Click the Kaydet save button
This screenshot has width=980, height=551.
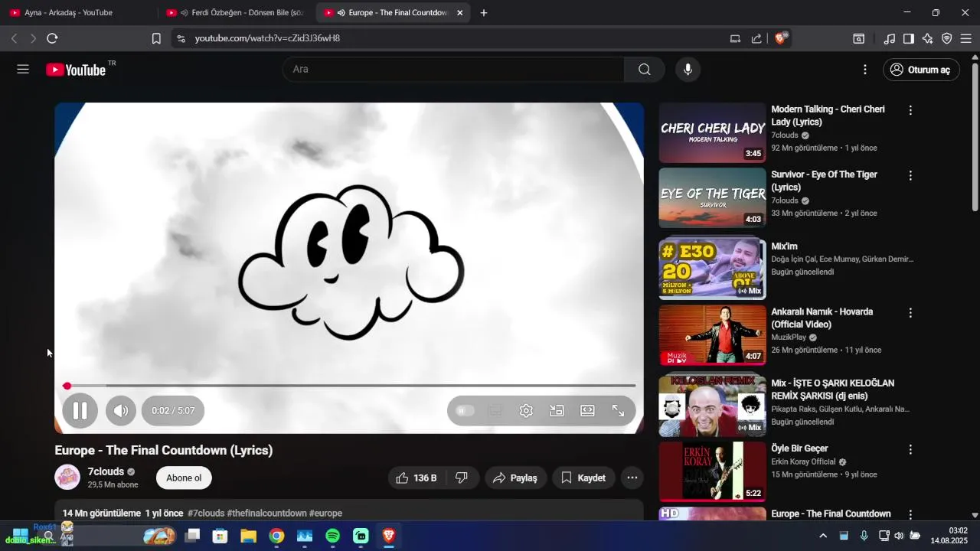point(583,478)
